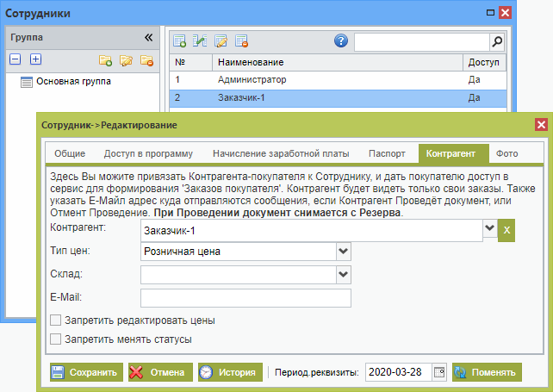Expand the Склад dropdown list
The height and width of the screenshot is (392, 553).
pos(344,275)
